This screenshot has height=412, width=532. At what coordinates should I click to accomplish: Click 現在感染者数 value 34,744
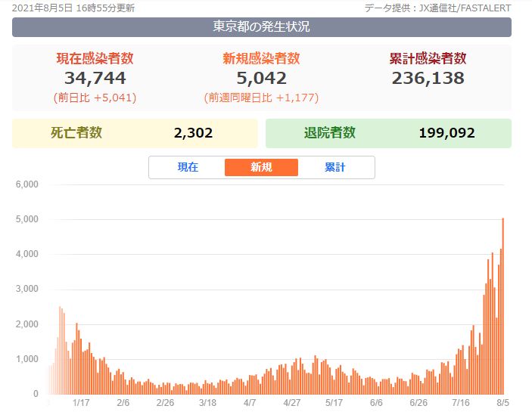tap(95, 78)
